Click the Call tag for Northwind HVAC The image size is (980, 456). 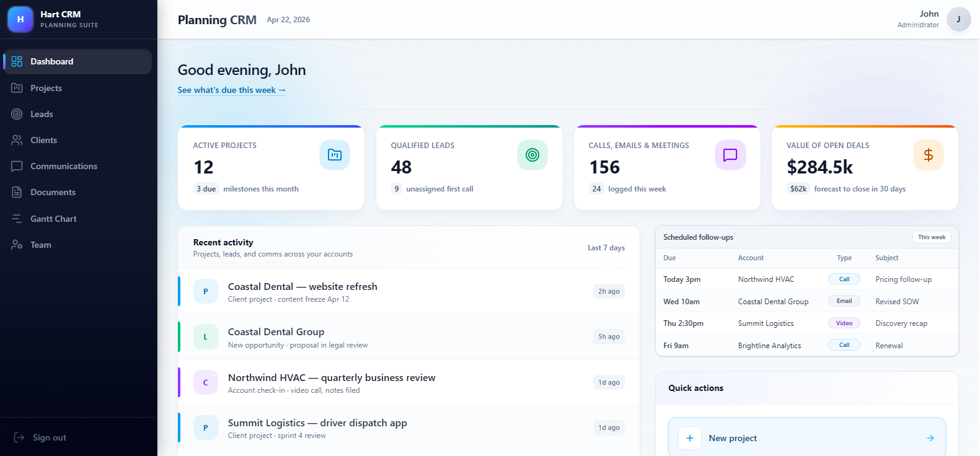point(844,279)
